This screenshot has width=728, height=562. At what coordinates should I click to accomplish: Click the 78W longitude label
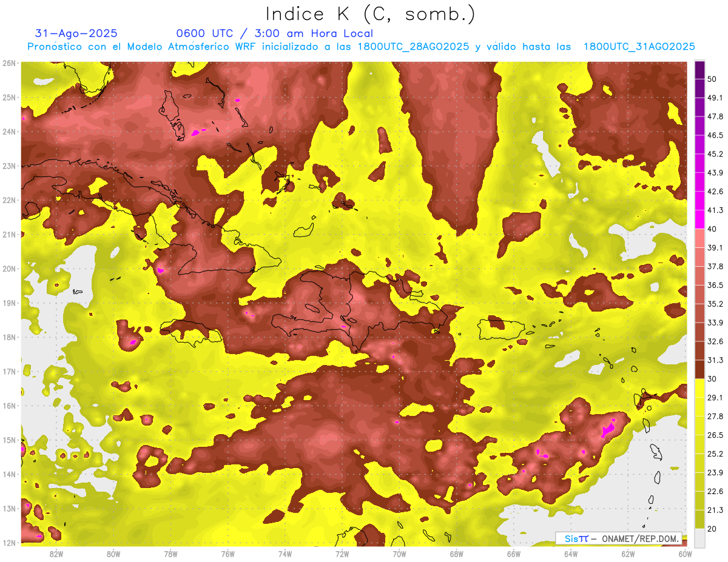click(x=170, y=554)
